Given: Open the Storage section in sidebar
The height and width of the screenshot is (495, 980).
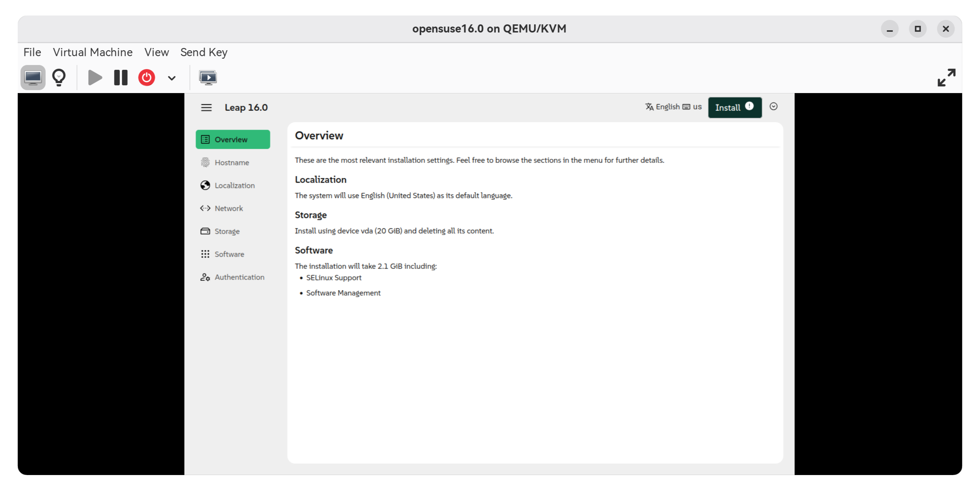Looking at the screenshot, I should pyautogui.click(x=227, y=231).
